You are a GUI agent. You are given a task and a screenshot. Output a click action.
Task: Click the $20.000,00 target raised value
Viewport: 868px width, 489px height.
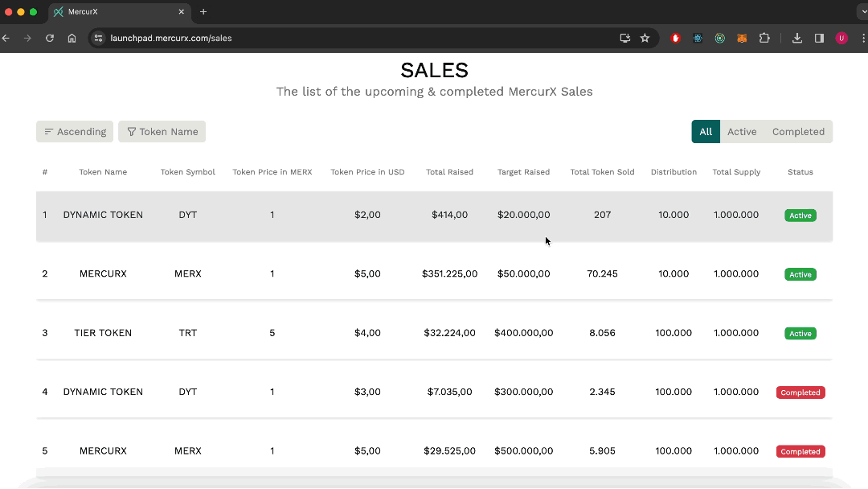[x=524, y=215]
